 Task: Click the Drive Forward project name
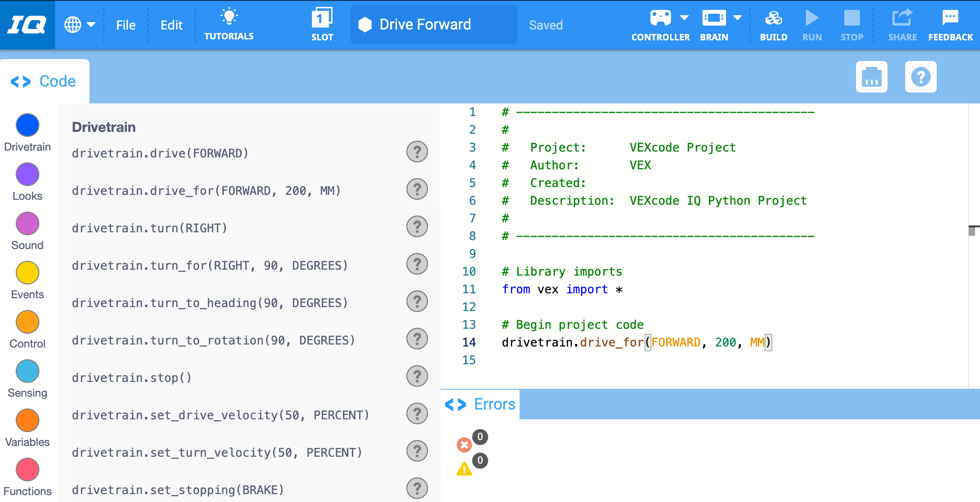425,25
